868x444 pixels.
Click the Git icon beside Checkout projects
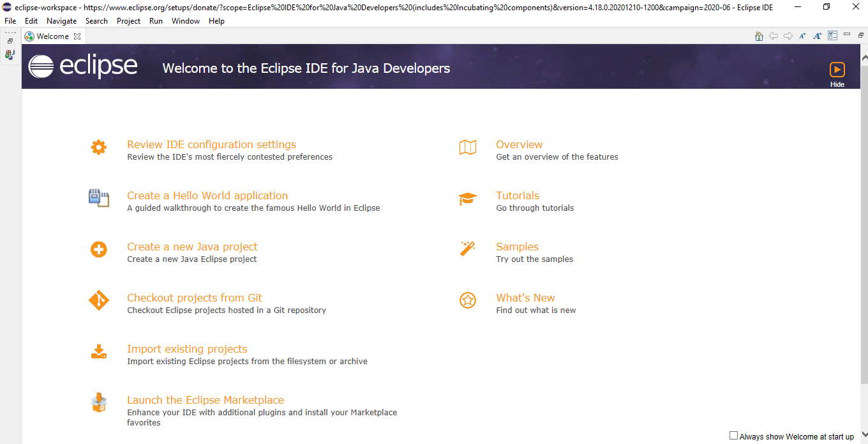tap(99, 300)
